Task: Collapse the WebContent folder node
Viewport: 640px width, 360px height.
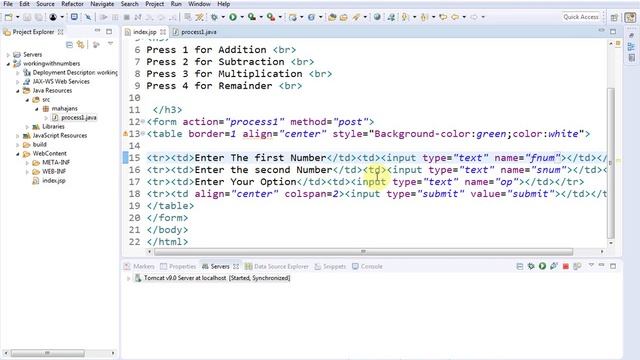Action: click(18, 154)
